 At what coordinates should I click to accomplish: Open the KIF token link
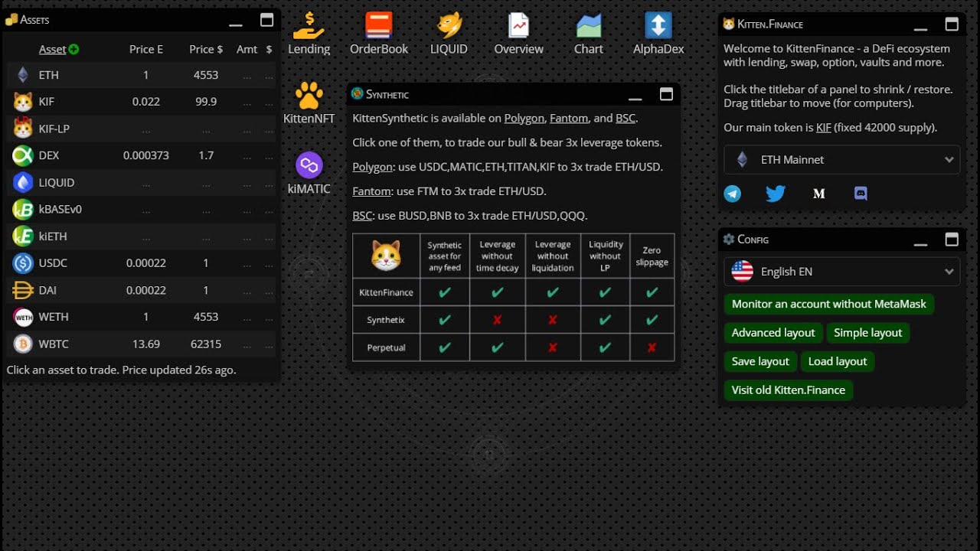[824, 128]
